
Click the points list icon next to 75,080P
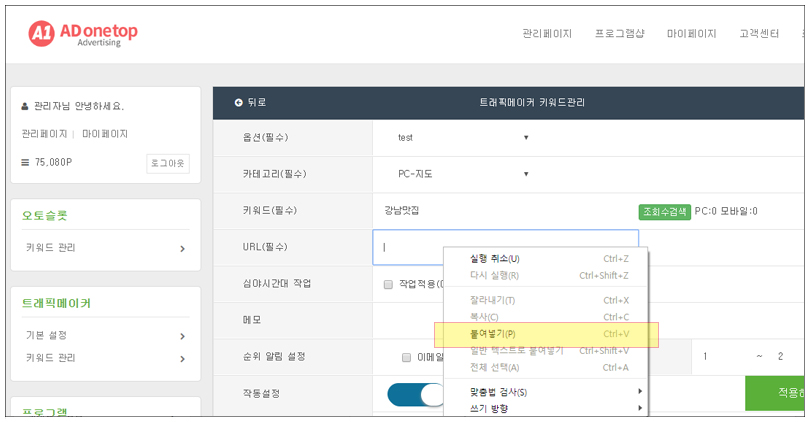25,163
